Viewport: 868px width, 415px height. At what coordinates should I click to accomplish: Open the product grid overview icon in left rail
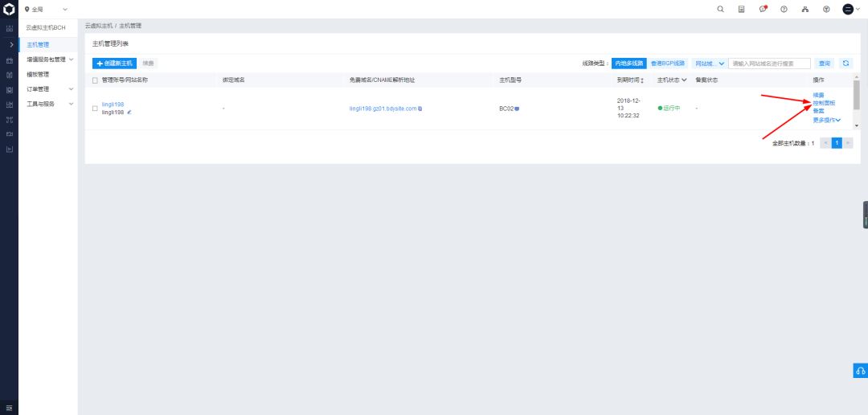tap(9, 29)
